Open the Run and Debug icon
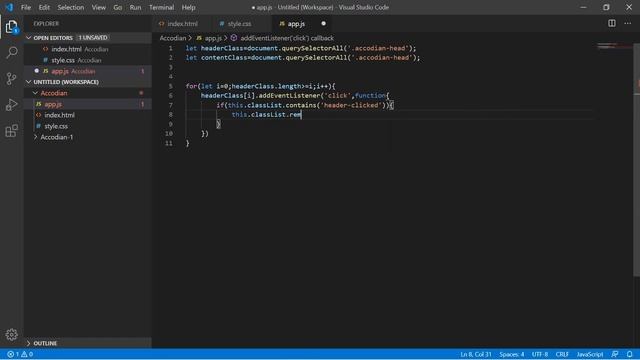 (x=12, y=104)
